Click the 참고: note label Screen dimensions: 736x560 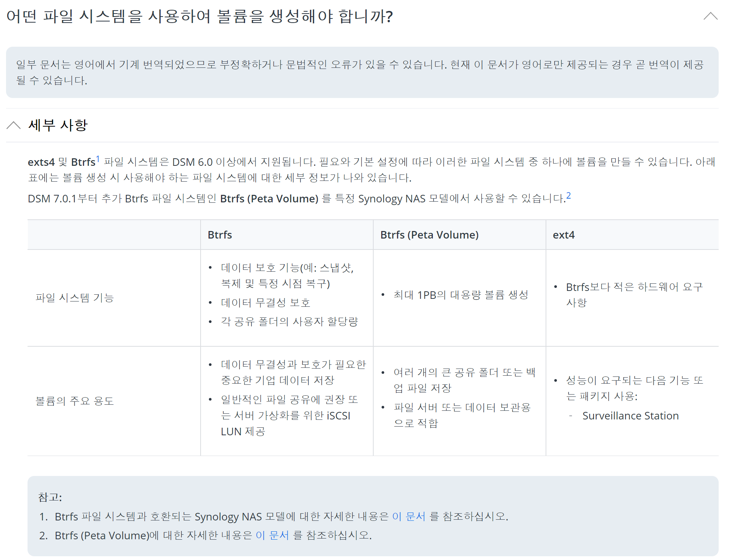pos(50,497)
